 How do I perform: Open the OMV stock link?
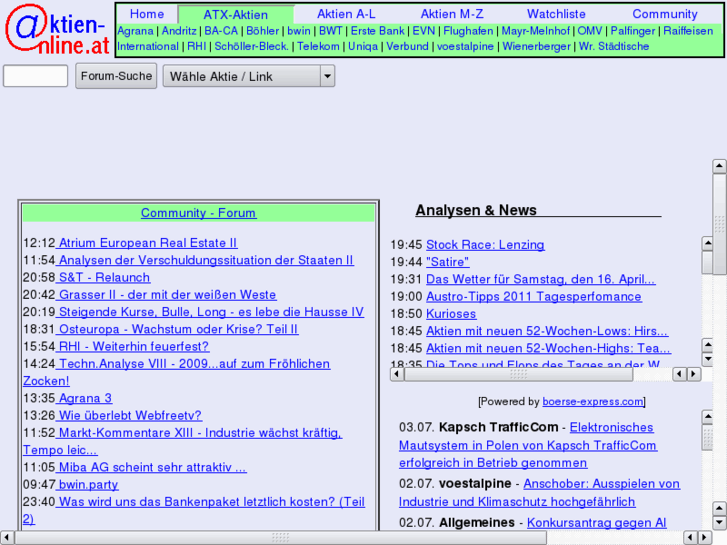click(x=590, y=31)
